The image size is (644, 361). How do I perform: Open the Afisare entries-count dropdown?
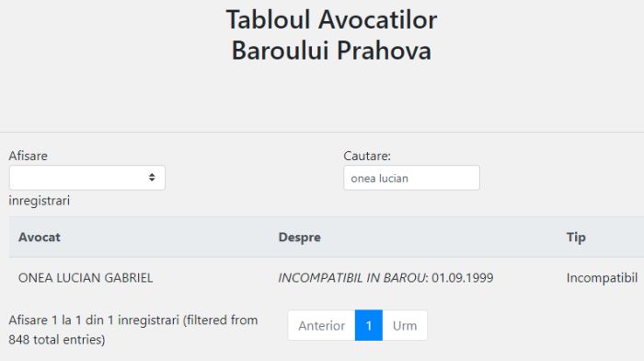click(x=87, y=178)
